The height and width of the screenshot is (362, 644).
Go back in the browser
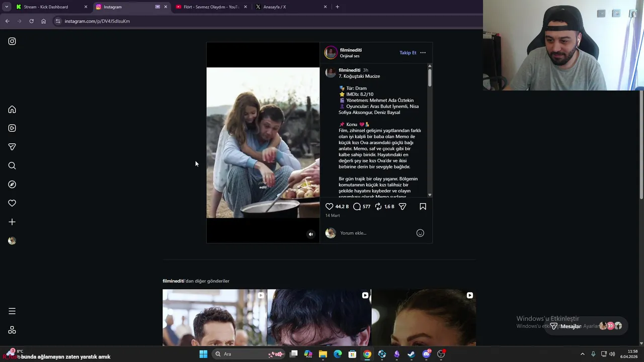pos(7,21)
